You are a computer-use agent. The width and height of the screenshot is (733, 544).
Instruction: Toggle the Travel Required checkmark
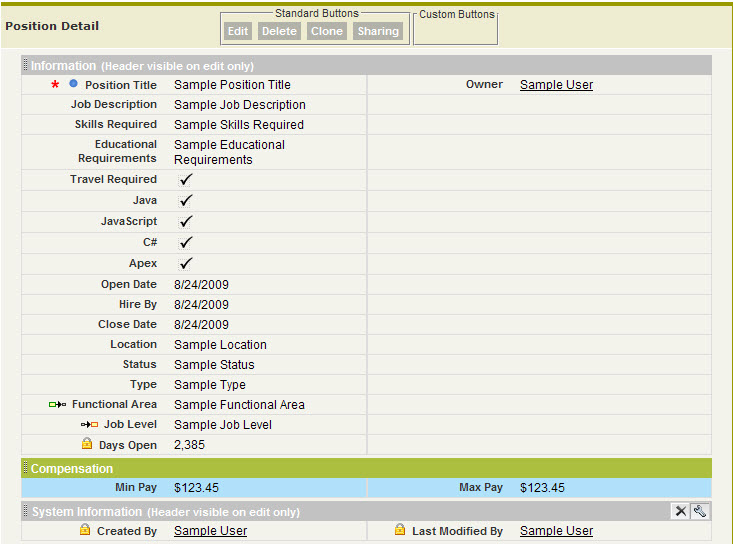coord(186,179)
